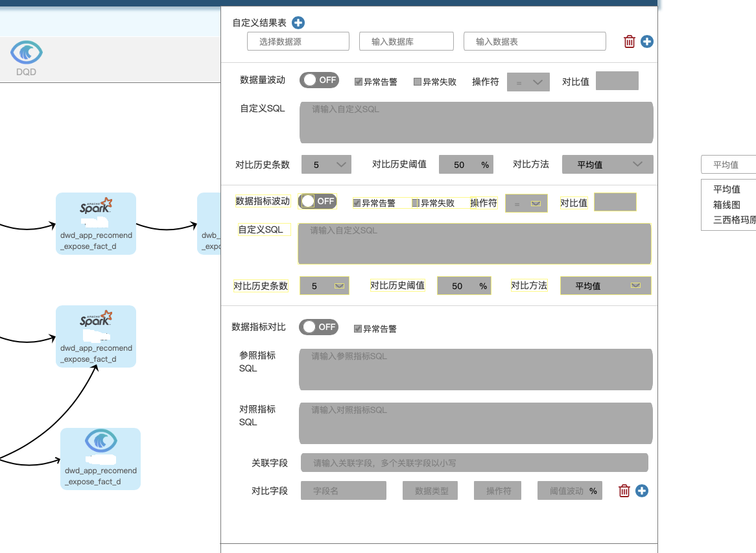Choose 箱线图 from the open list
The height and width of the screenshot is (553, 756).
(x=727, y=204)
